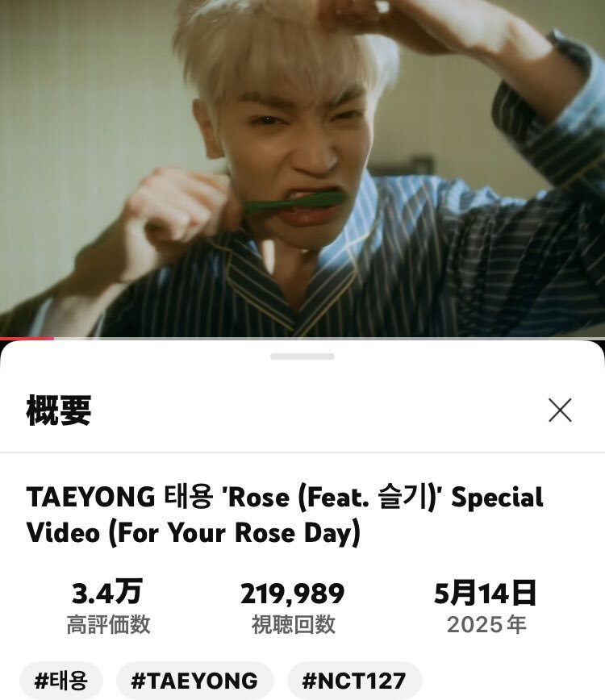The image size is (605, 700).
Task: Select the #NCT127 hashtag chip
Action: pyautogui.click(x=354, y=681)
